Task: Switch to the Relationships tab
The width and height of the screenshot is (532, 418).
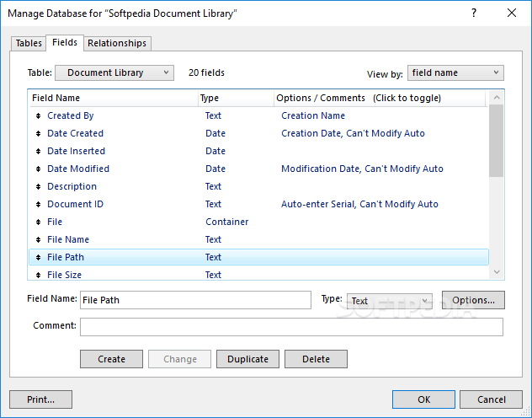Action: point(117,43)
